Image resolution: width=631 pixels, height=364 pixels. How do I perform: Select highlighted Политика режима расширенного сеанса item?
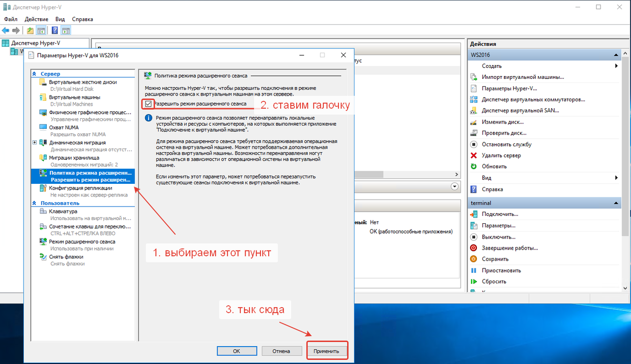click(x=83, y=176)
